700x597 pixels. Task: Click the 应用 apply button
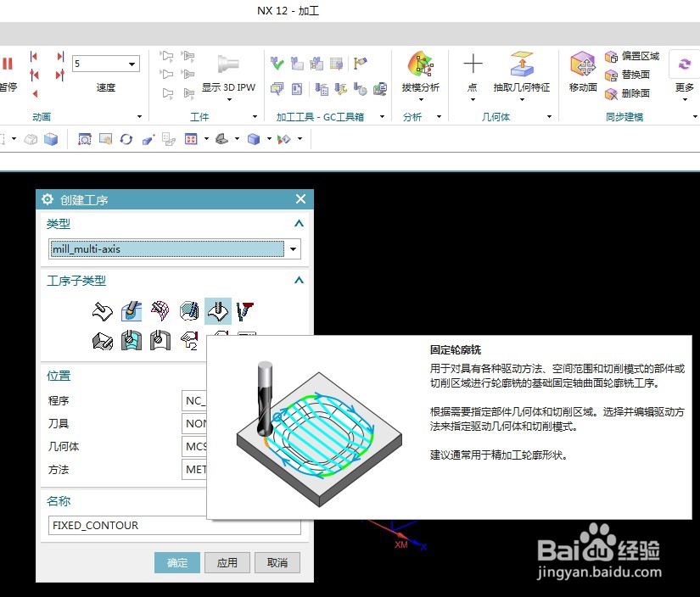click(x=227, y=562)
